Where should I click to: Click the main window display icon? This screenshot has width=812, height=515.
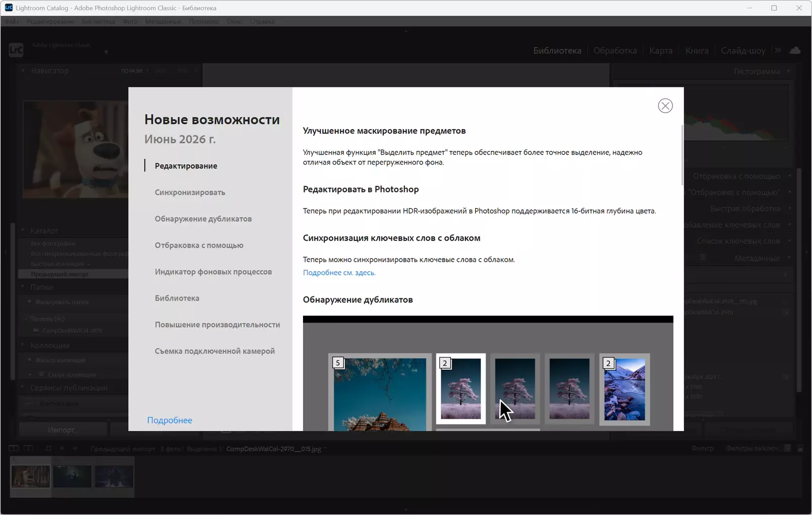click(14, 448)
